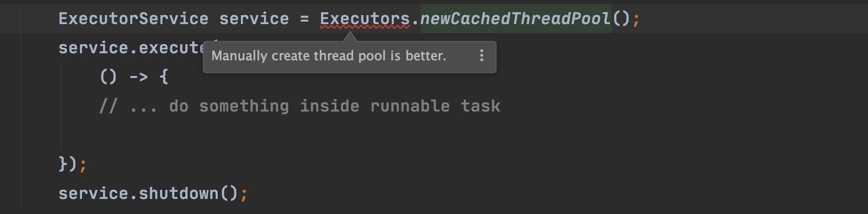Click the word 'task' at the comment's end
Viewport: 868px width, 214px height.
[480, 106]
